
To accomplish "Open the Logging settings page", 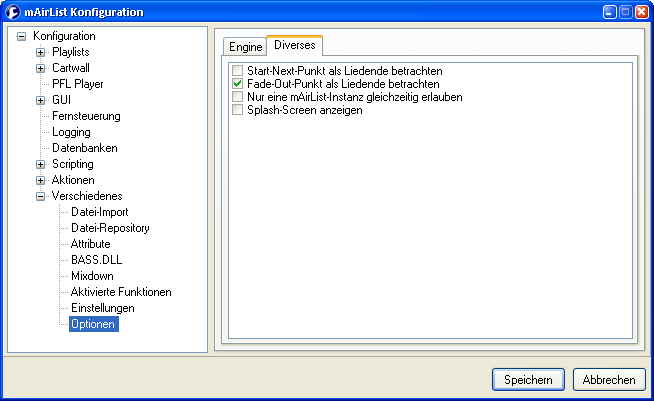I will point(71,132).
